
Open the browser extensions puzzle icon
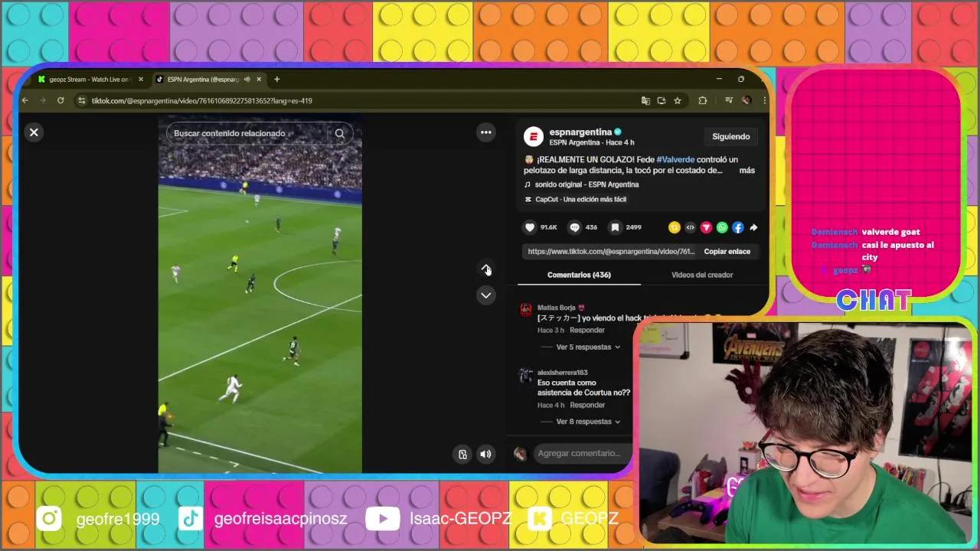pyautogui.click(x=702, y=100)
